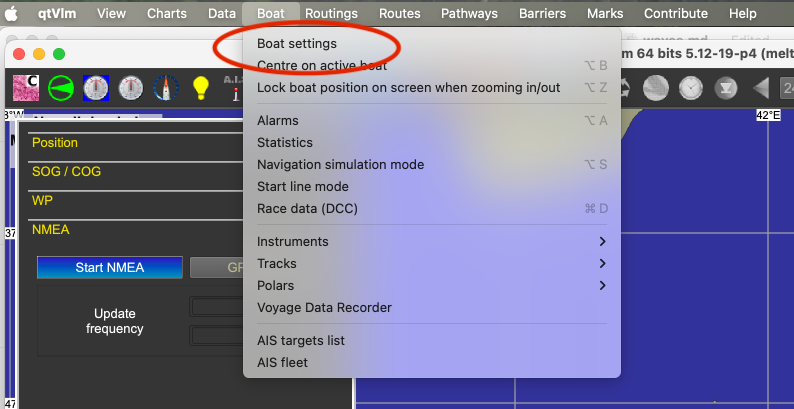Open the AIS targets list
This screenshot has height=409, width=794.
pyautogui.click(x=300, y=341)
